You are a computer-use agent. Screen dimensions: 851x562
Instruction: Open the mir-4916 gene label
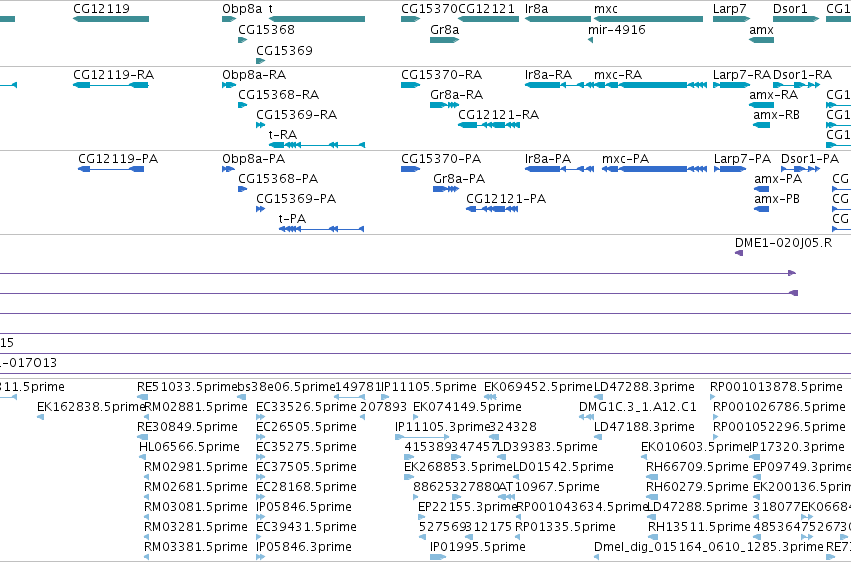(617, 29)
